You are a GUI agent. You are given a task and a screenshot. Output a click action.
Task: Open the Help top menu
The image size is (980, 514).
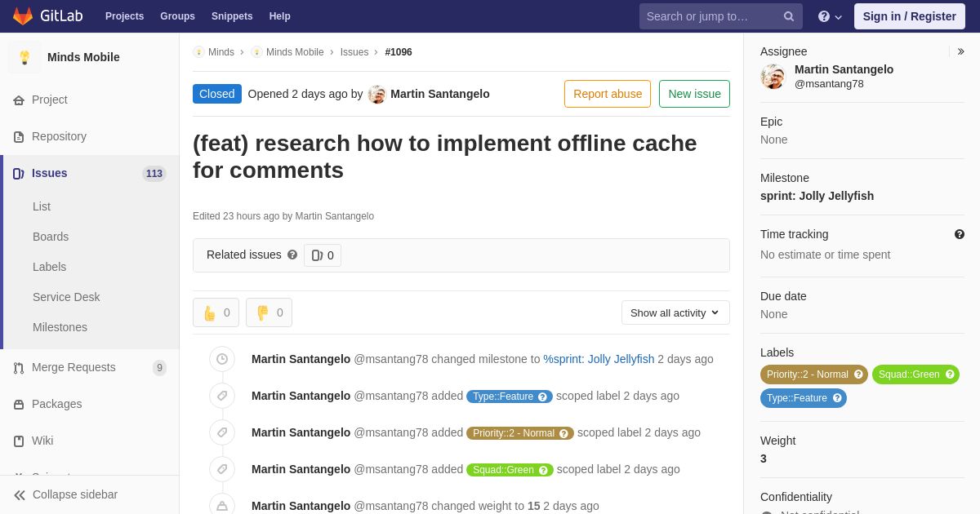[x=280, y=16]
